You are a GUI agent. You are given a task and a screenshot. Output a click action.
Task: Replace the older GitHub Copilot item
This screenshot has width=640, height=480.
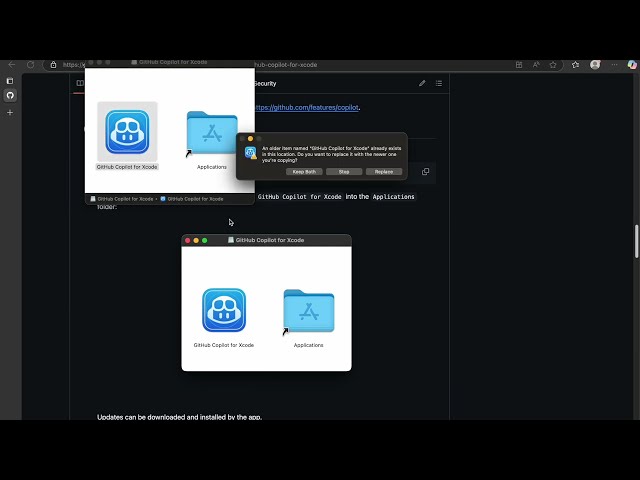click(x=384, y=172)
